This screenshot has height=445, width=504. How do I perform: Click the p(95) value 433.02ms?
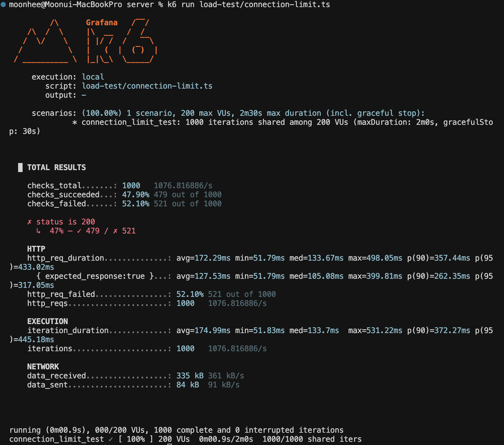point(36,267)
